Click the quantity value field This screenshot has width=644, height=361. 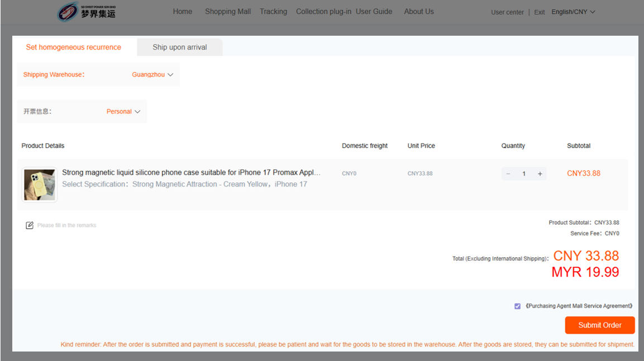point(524,174)
